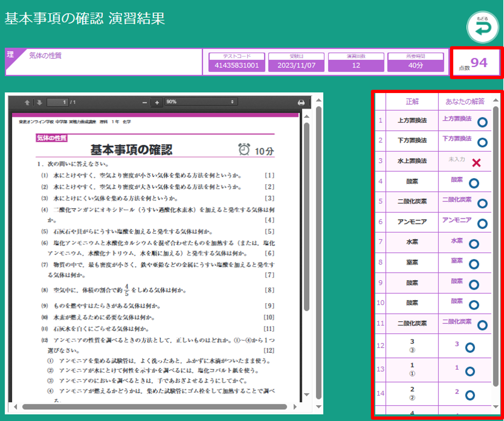Zoom in with the plus button
The image size is (504, 421).
[157, 102]
